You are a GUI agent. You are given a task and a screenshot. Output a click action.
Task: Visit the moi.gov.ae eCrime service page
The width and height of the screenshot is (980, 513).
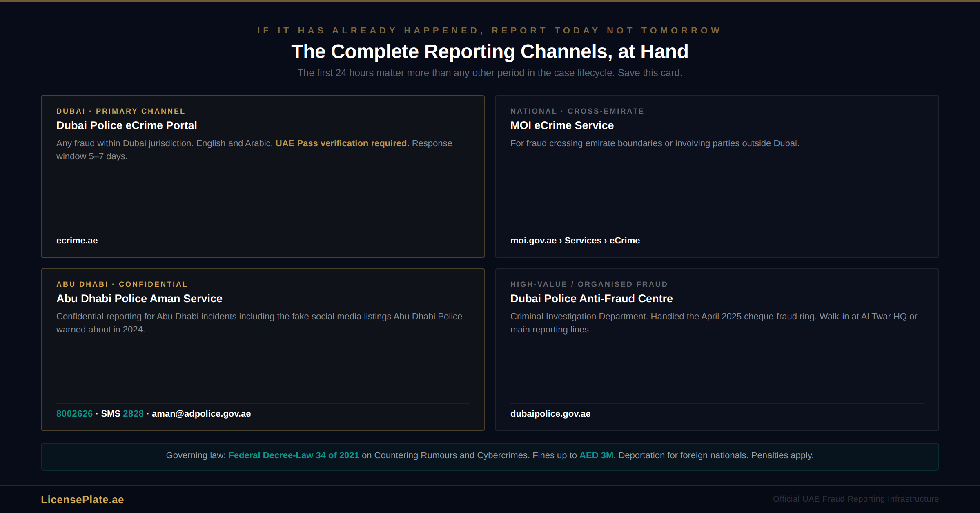575,241
